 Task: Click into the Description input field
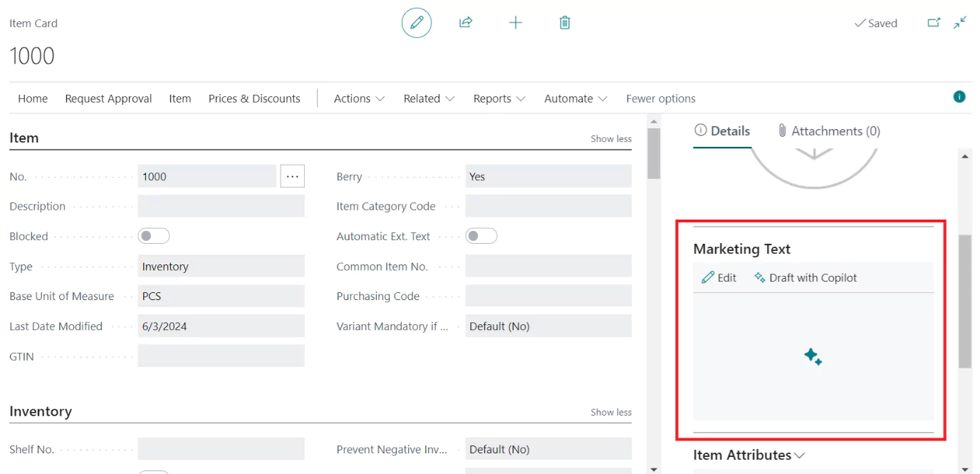point(221,206)
